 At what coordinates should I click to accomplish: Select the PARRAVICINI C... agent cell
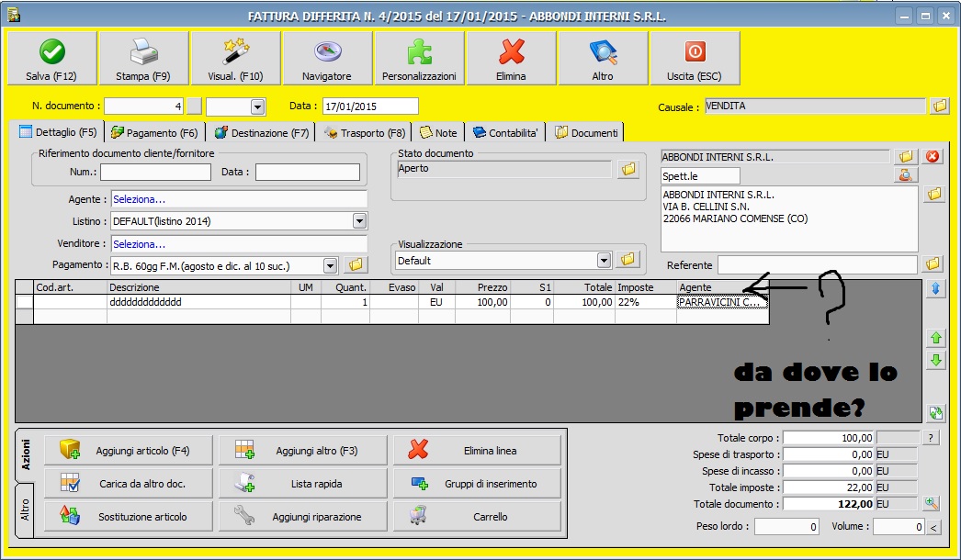tap(722, 302)
